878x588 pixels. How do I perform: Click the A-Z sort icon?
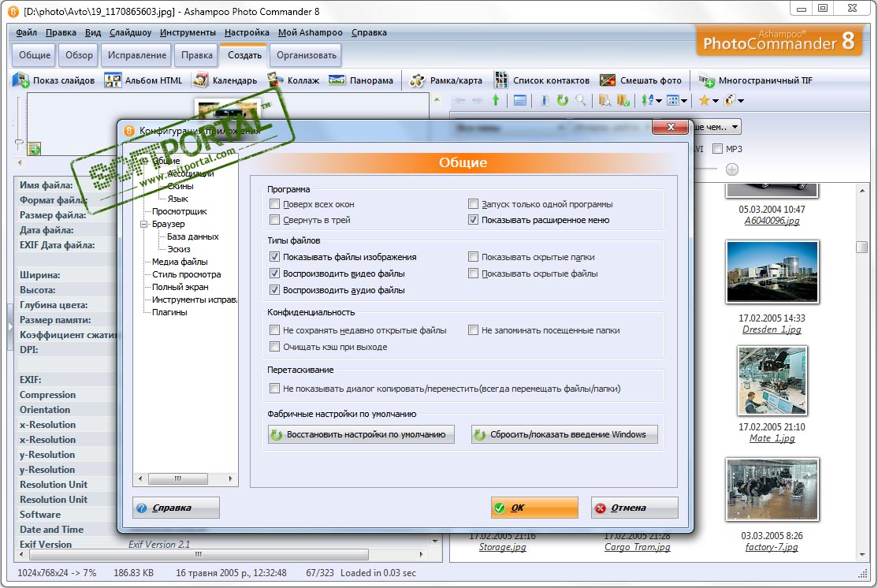(647, 100)
